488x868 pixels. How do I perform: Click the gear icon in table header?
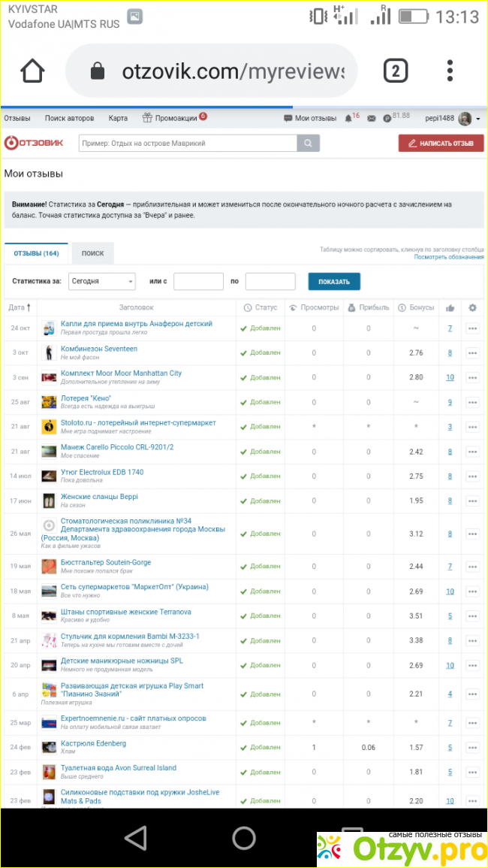(472, 307)
